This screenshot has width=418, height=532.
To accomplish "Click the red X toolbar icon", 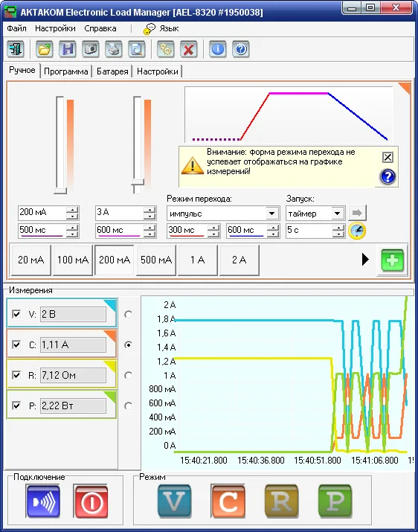I will (189, 49).
